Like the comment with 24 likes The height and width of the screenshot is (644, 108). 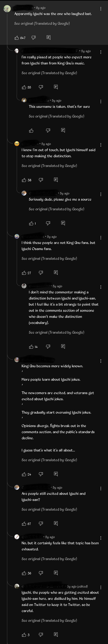pos(24,474)
